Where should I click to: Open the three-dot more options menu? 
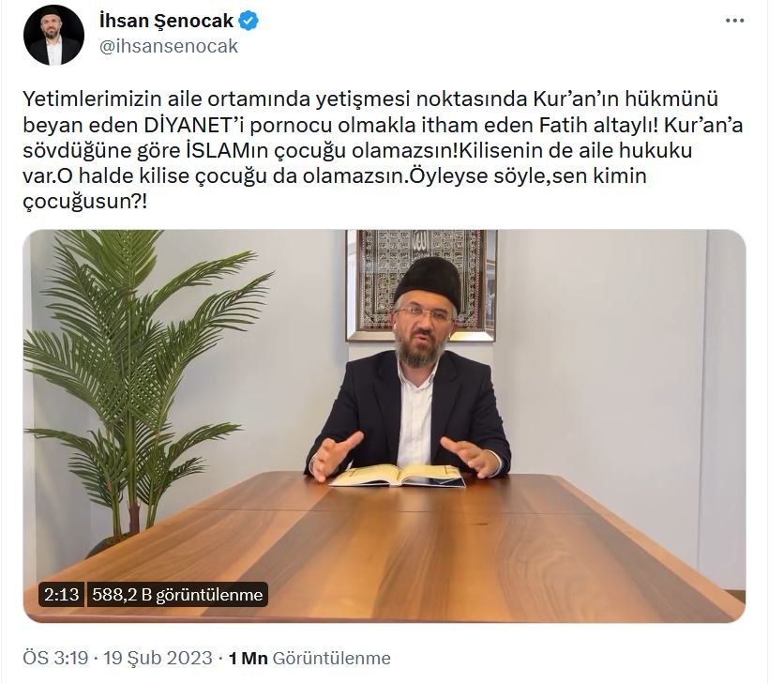(x=734, y=21)
